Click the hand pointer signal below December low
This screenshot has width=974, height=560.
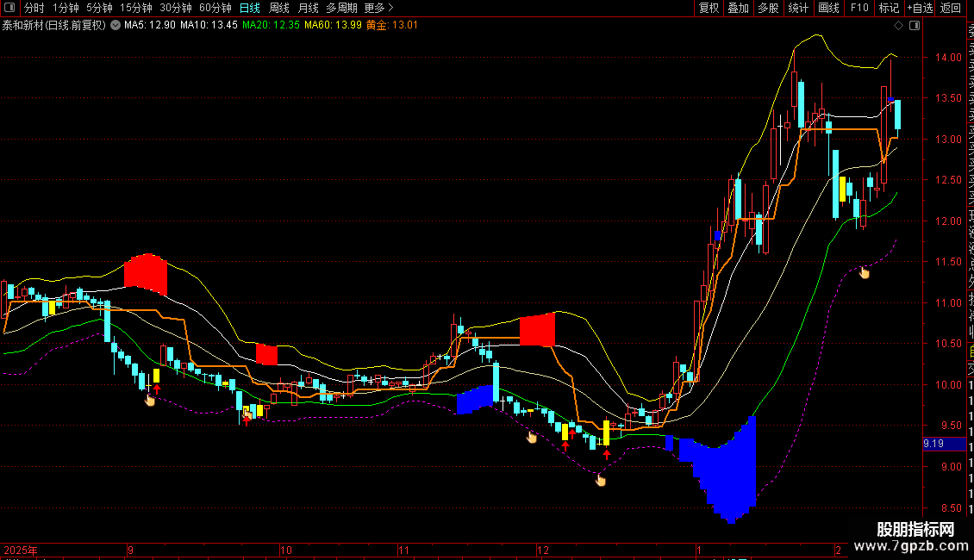tap(600, 480)
